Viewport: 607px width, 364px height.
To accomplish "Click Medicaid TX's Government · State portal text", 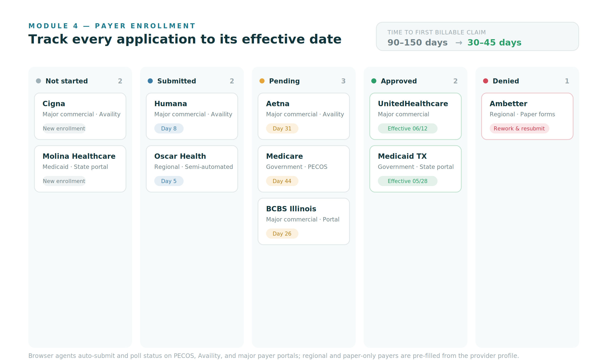I will pyautogui.click(x=416, y=167).
